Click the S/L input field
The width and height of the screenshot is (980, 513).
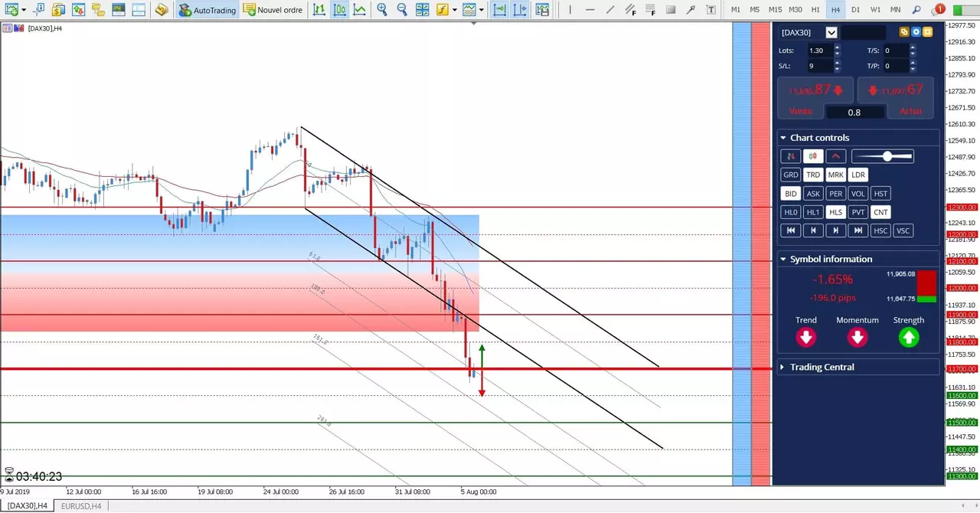click(x=820, y=66)
